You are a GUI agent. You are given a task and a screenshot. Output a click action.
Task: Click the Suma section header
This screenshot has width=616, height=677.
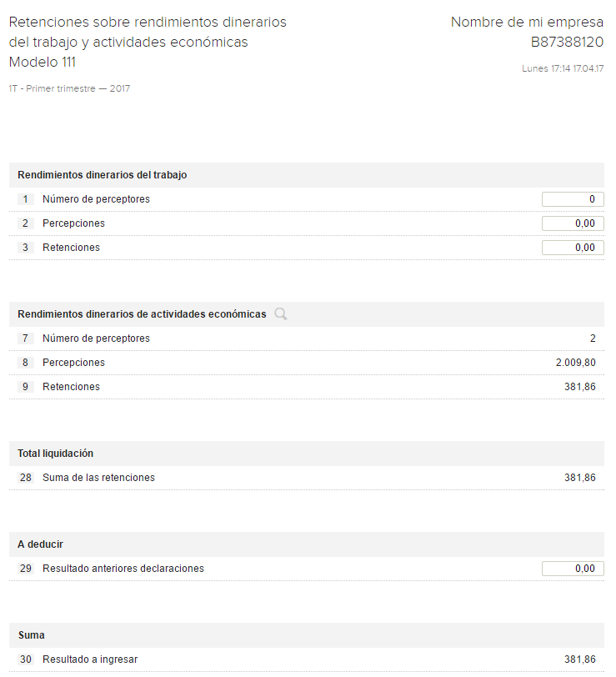pyautogui.click(x=32, y=635)
